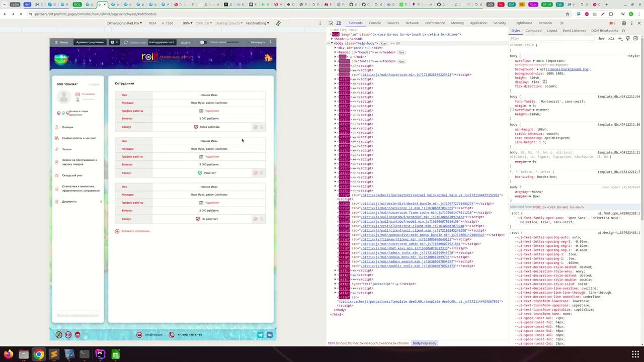Select the inspect element picker in DevTools

click(x=331, y=23)
